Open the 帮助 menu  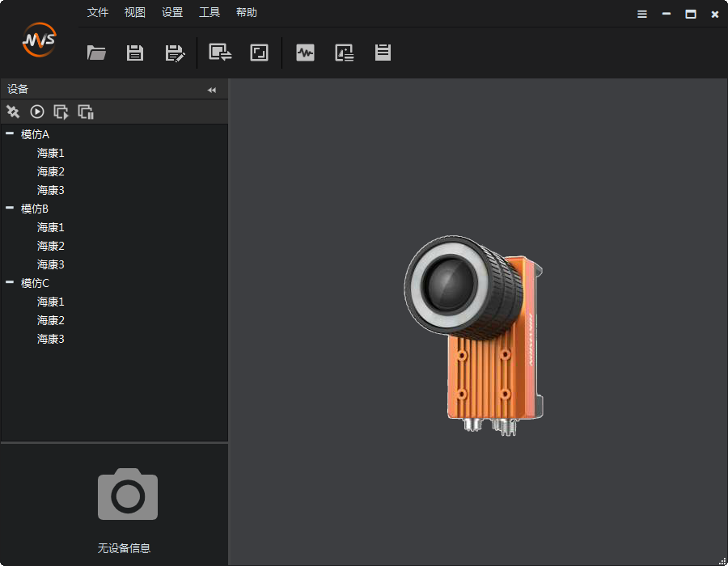click(x=247, y=12)
